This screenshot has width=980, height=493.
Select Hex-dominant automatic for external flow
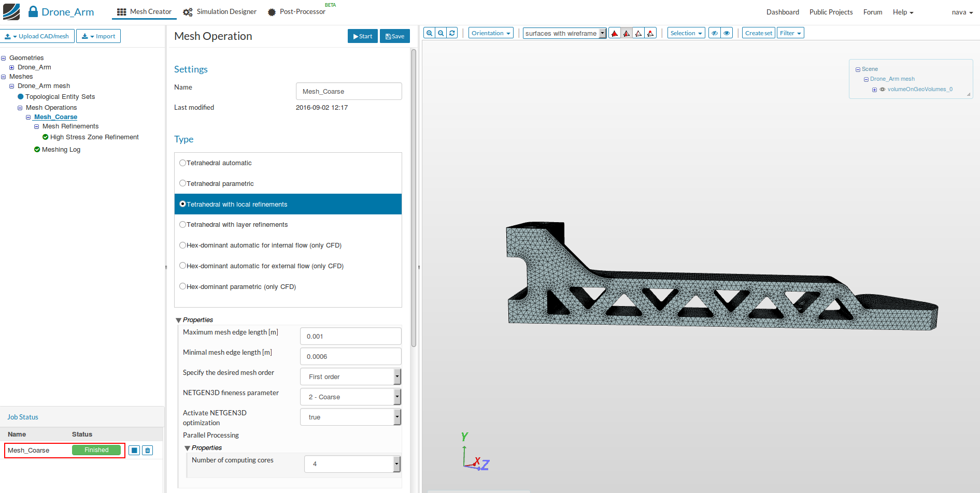tap(182, 266)
